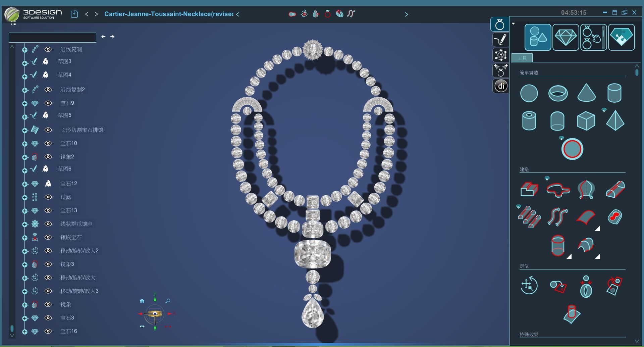Hide the 沿线复制 item
This screenshot has width=644, height=347.
[x=48, y=49]
